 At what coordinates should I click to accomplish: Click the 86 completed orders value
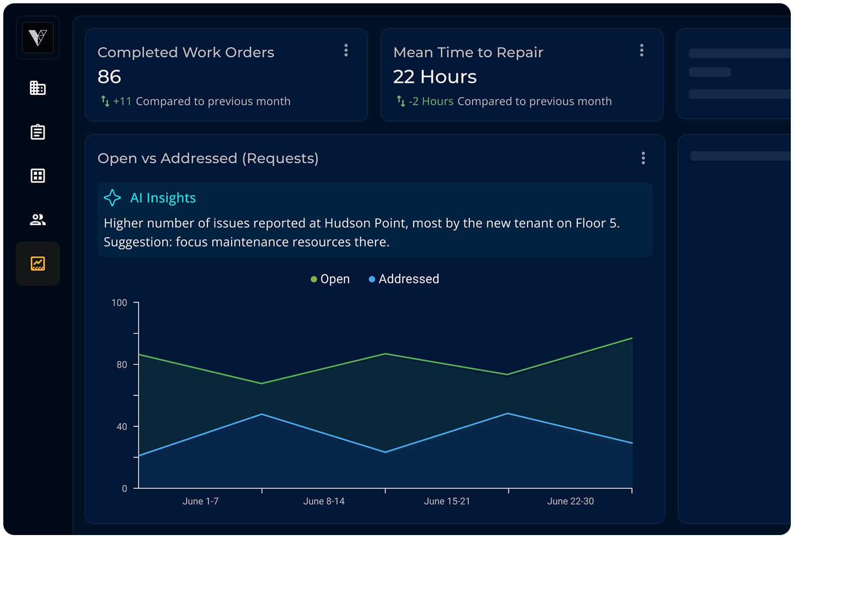109,77
